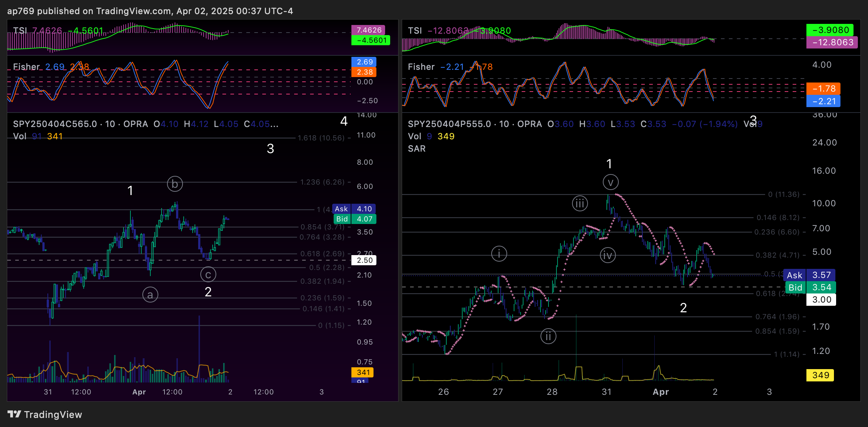Click Fibonacci label 0.146 (8.12)
This screenshot has height=427, width=868.
[778, 217]
